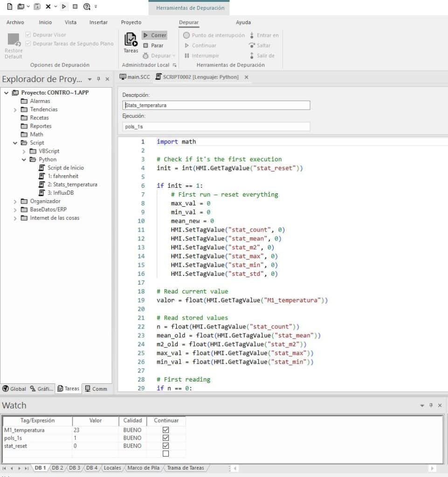The width and height of the screenshot is (448, 477).
Task: Expand the Tendencias folder
Action: [x=15, y=109]
